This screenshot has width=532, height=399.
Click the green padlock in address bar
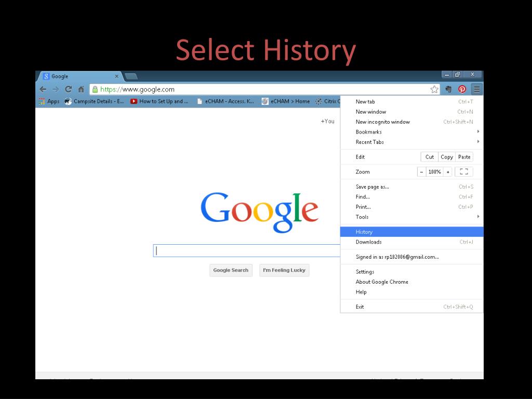(x=95, y=89)
